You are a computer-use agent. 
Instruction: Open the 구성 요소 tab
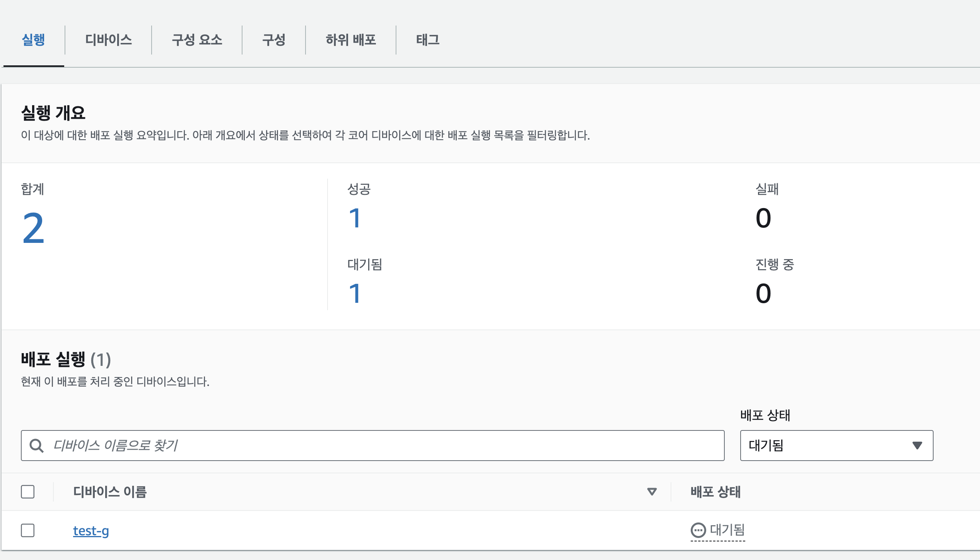click(x=197, y=40)
